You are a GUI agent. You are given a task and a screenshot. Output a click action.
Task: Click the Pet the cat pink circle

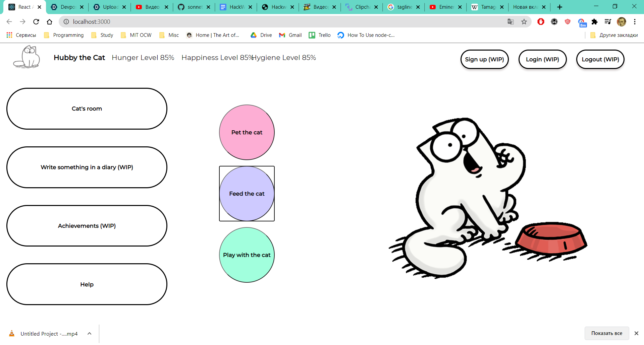pyautogui.click(x=247, y=132)
